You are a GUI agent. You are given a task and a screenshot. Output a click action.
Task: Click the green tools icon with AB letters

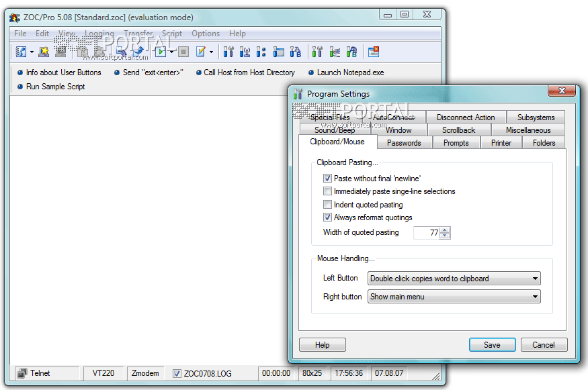(x=351, y=52)
